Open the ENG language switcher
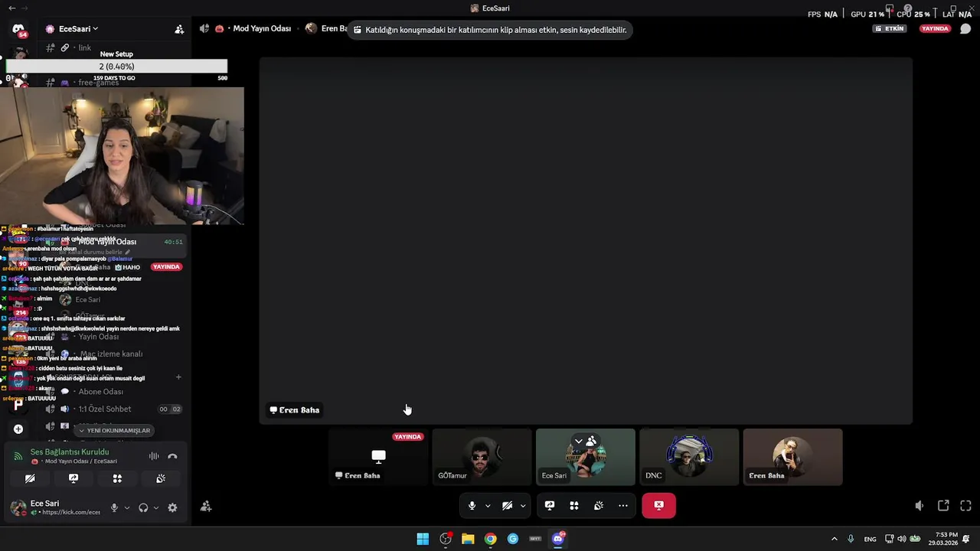The image size is (980, 551). [870, 539]
